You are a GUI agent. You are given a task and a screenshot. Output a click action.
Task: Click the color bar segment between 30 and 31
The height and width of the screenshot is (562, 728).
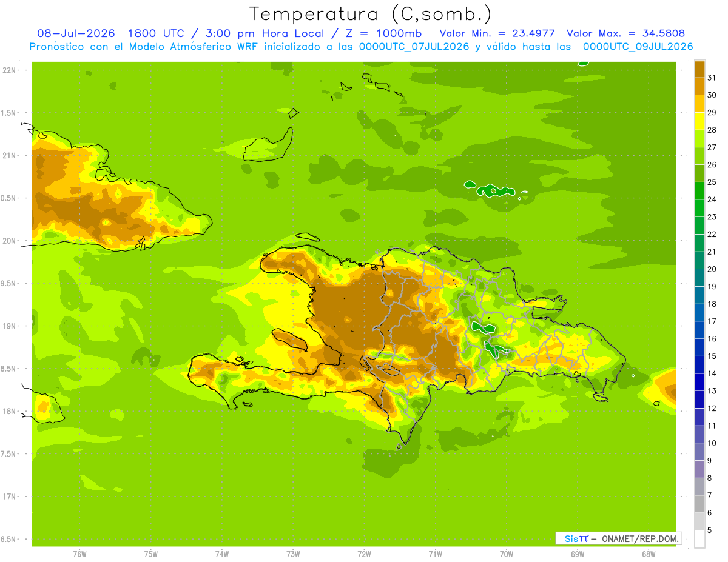(x=699, y=86)
